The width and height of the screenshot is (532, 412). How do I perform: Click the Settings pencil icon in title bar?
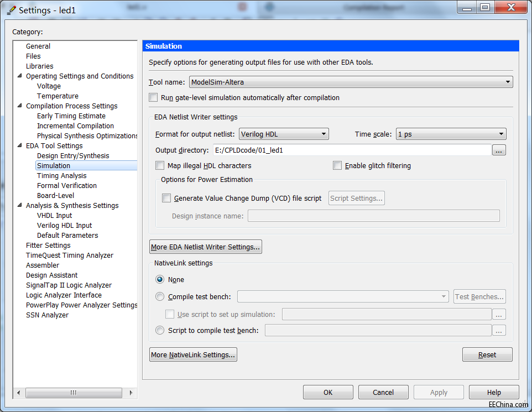pos(11,9)
